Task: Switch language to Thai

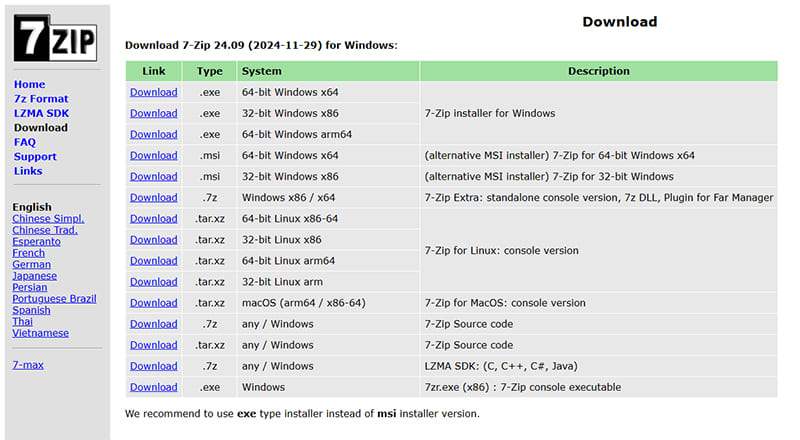Action: (22, 321)
